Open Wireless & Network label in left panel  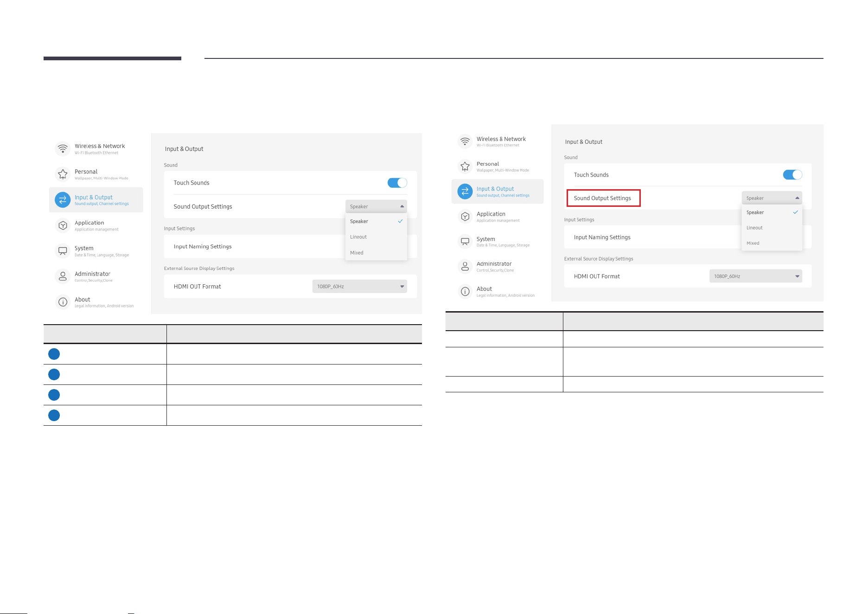100,146
